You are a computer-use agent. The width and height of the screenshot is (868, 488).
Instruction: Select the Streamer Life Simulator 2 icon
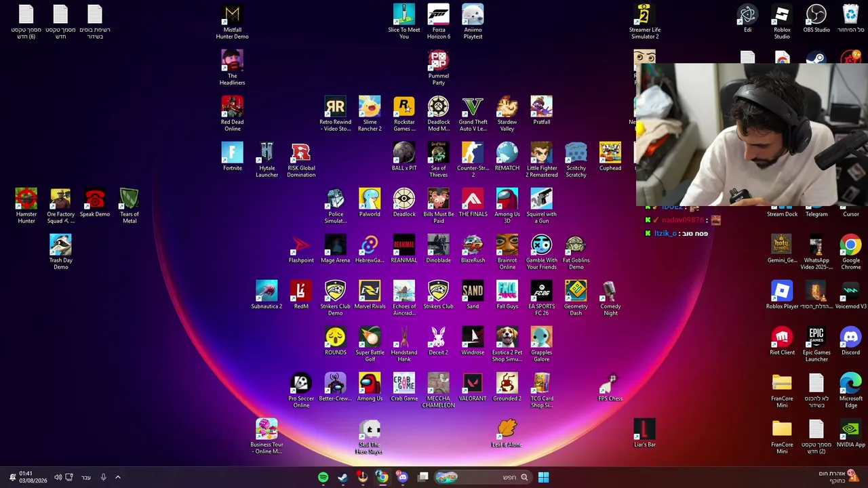[x=644, y=22]
